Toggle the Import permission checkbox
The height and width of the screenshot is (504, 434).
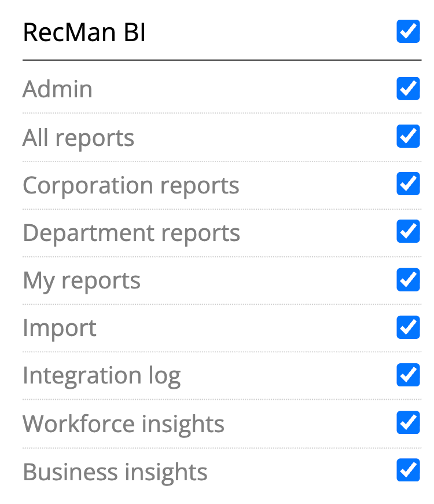pyautogui.click(x=408, y=327)
